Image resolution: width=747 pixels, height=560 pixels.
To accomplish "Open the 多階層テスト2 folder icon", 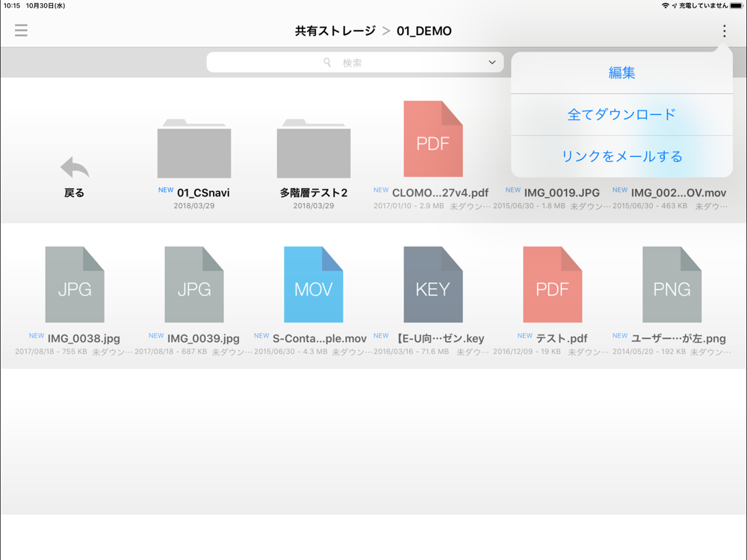I will coord(314,148).
